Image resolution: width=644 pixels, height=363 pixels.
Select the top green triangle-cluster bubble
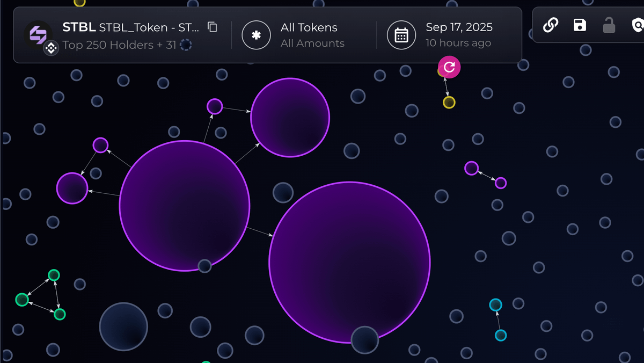point(54,275)
